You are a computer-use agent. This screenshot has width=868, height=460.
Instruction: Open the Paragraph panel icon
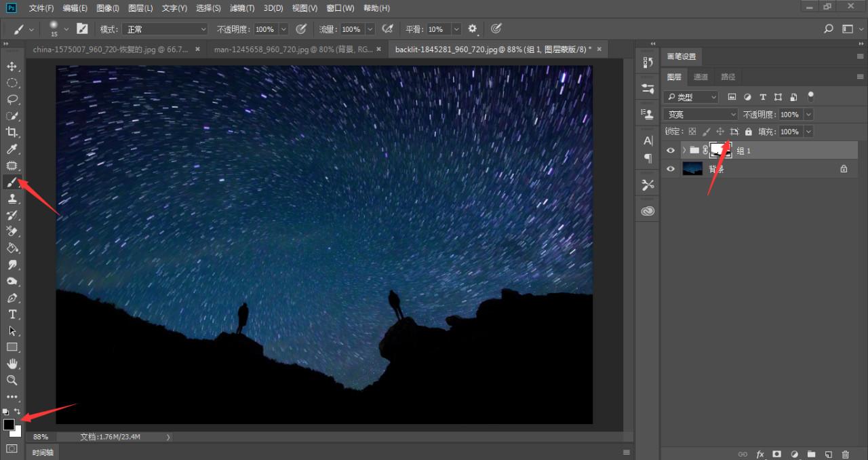click(x=648, y=157)
